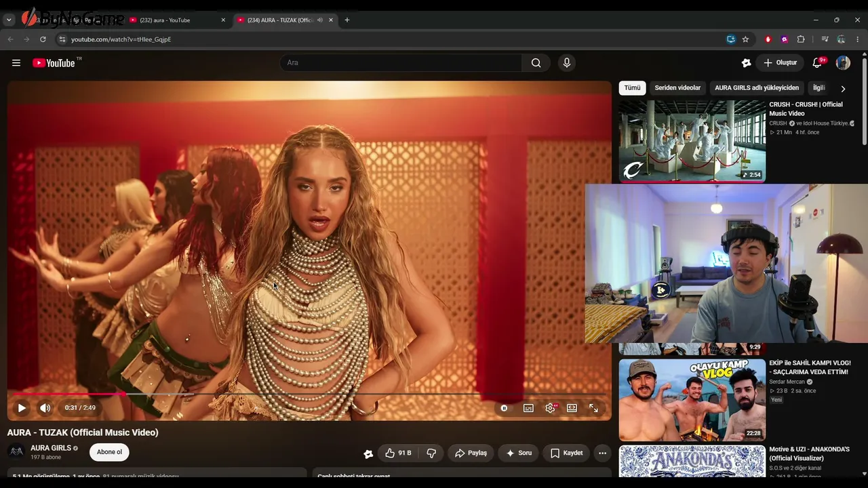The width and height of the screenshot is (868, 488).
Task: Save the video with Kaydet
Action: pos(566,453)
